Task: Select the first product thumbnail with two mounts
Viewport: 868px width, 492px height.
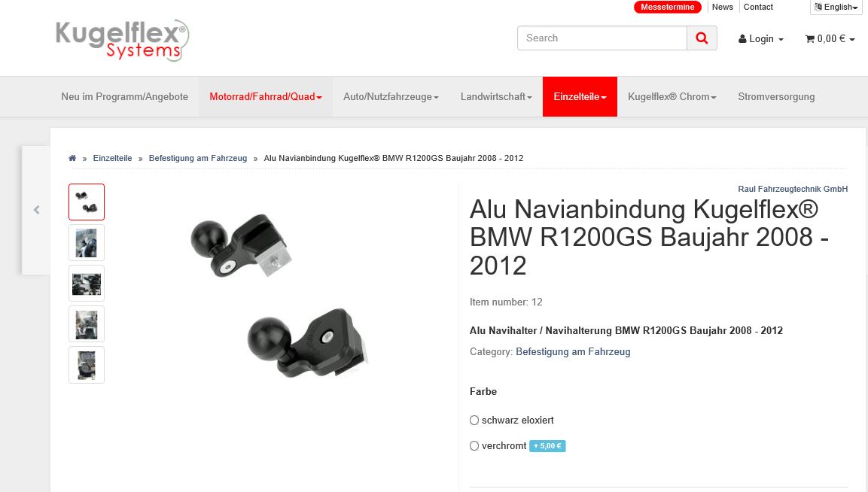Action: (x=87, y=202)
